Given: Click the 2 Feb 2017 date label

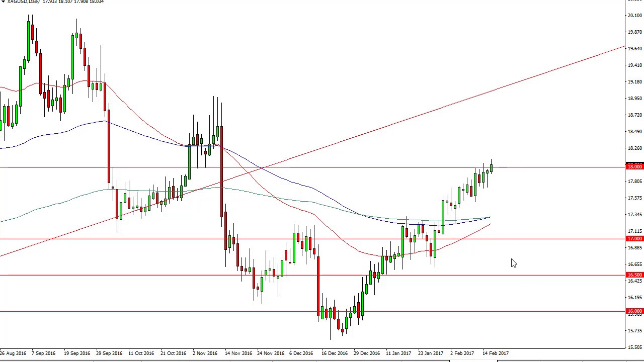Looking at the screenshot, I should point(462,353).
